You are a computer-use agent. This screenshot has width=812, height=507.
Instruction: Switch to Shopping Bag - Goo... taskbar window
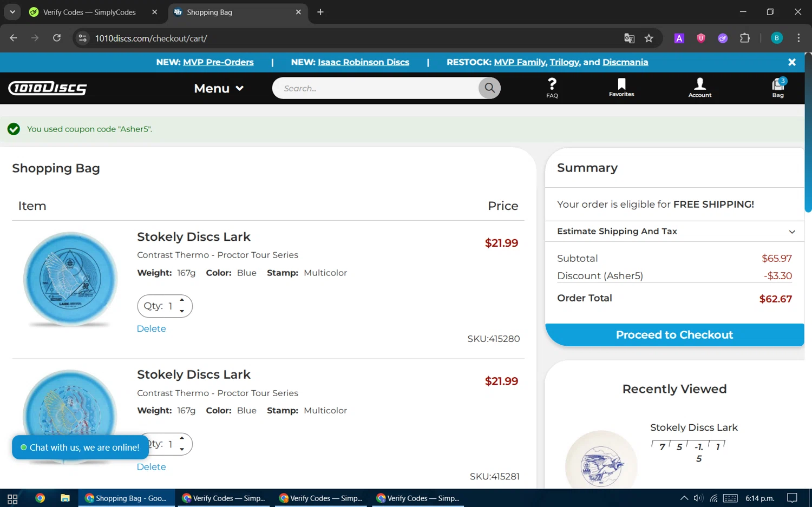tap(127, 498)
